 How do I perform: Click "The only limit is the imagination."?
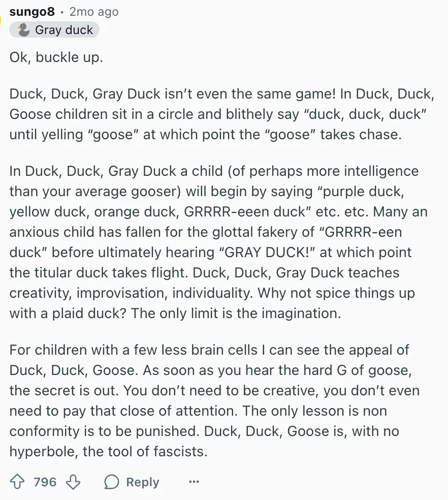pos(236,314)
